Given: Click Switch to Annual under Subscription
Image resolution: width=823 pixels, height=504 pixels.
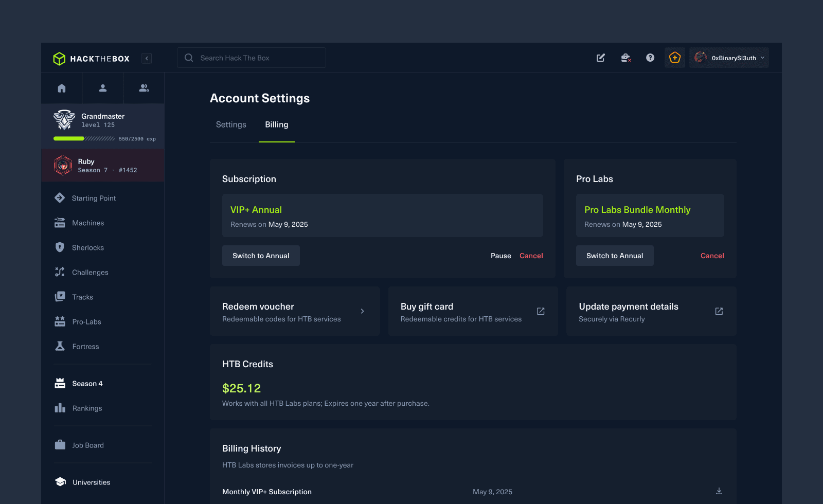Looking at the screenshot, I should coord(261,256).
